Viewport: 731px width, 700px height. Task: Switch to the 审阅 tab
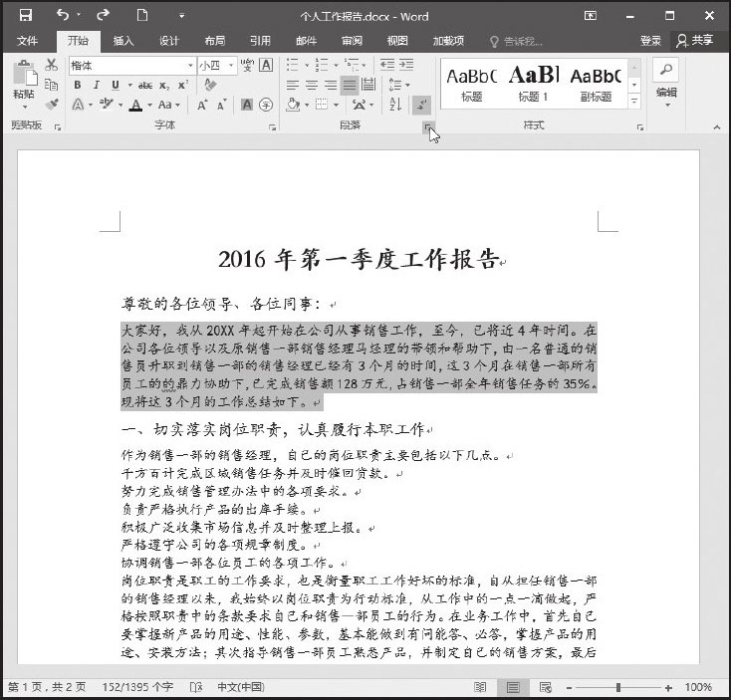click(352, 41)
